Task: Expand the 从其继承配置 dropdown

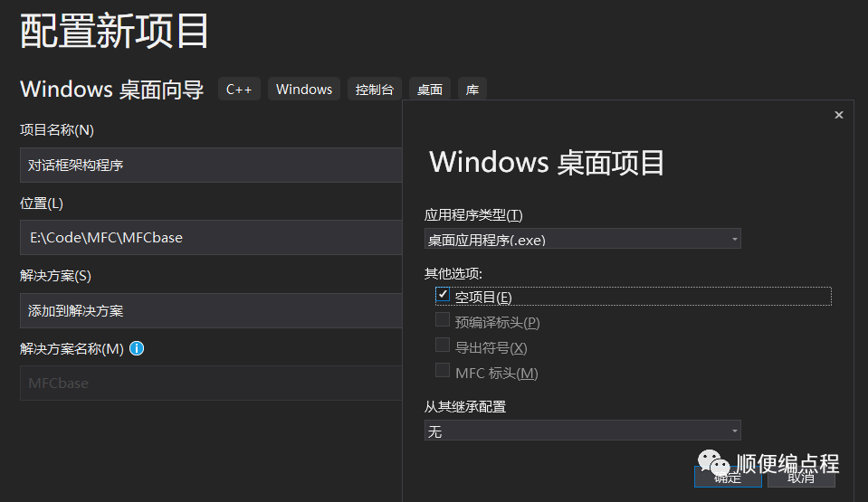Action: click(x=582, y=431)
